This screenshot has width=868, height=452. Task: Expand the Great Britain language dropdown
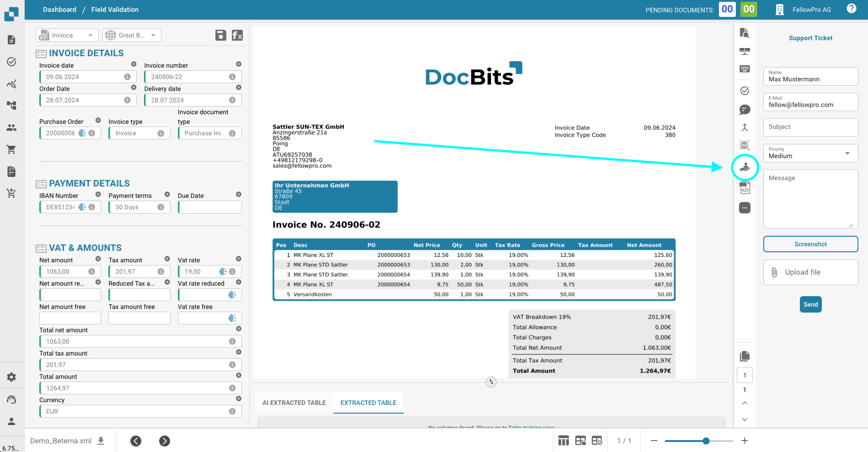tap(132, 35)
